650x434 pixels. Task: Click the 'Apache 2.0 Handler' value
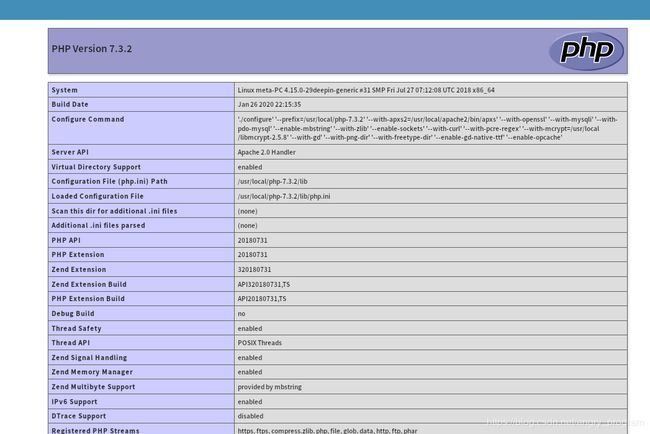267,152
